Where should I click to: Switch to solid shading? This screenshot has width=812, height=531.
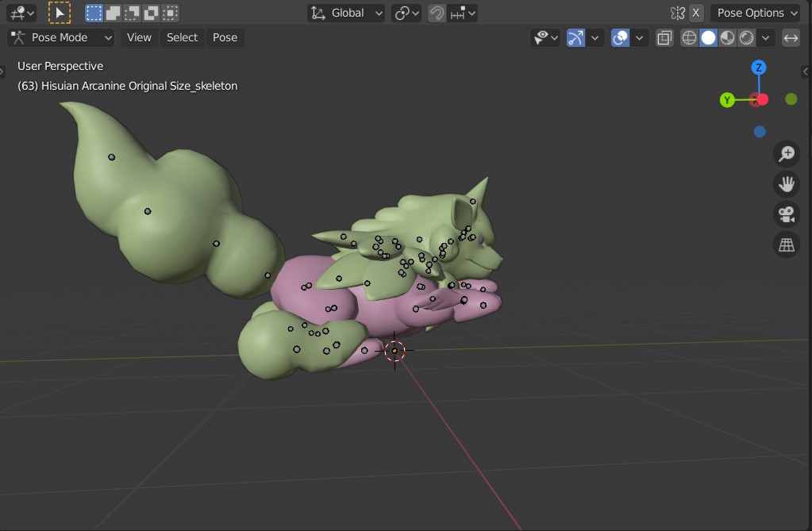709,38
